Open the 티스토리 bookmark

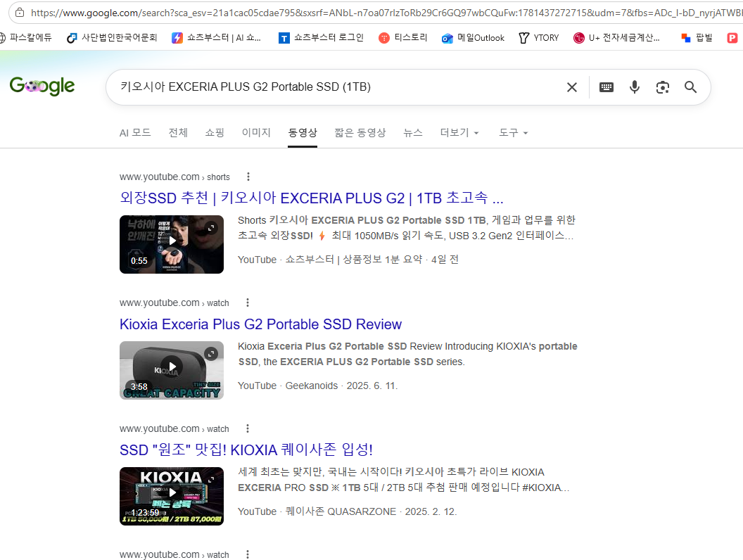(403, 38)
